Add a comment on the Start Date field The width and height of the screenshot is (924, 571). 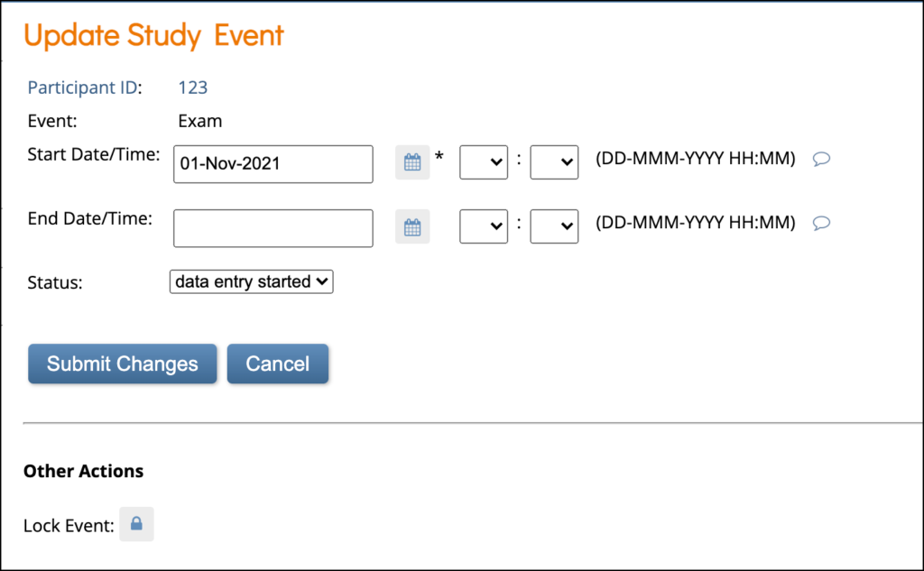coord(821,158)
